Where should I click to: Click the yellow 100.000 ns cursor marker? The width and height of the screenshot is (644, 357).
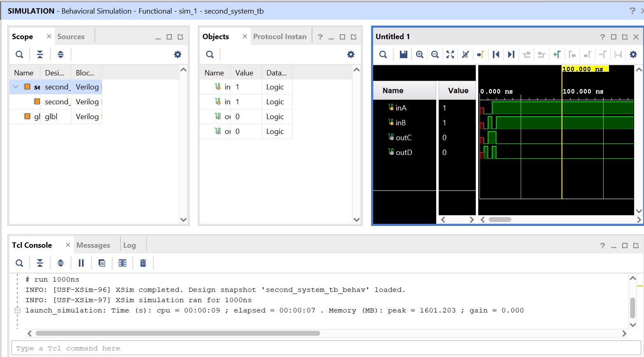coord(585,69)
